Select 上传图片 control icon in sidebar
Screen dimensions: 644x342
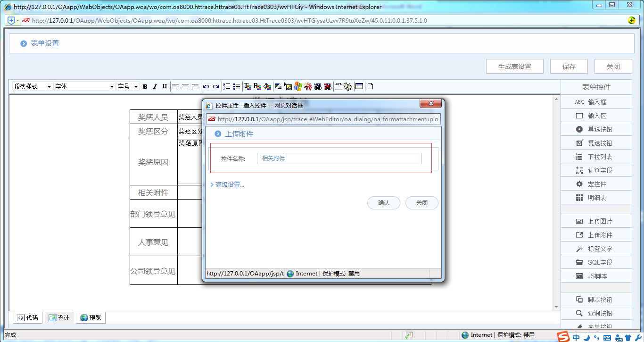coord(579,221)
